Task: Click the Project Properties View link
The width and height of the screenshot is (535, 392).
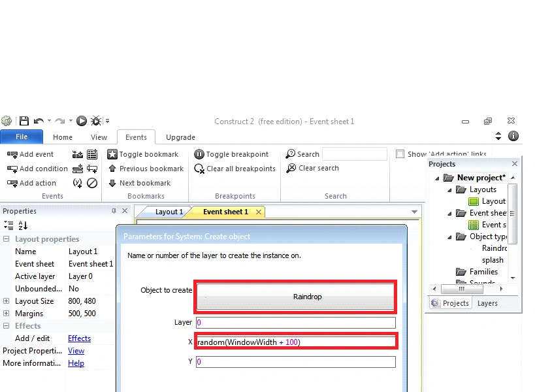Action: tap(76, 351)
